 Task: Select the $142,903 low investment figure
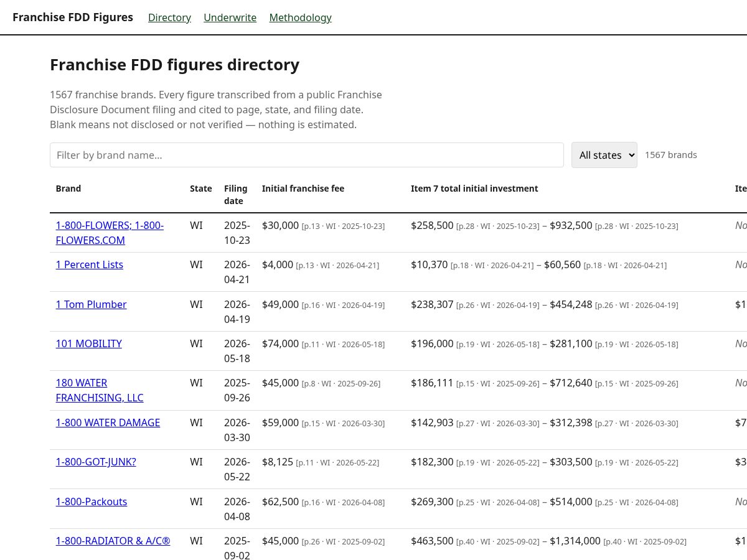(432, 422)
